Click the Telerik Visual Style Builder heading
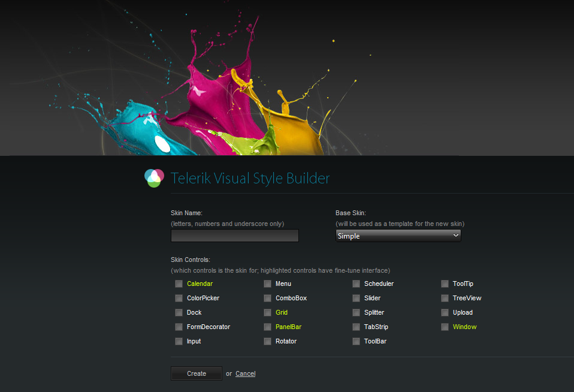This screenshot has width=574, height=392. click(x=250, y=179)
